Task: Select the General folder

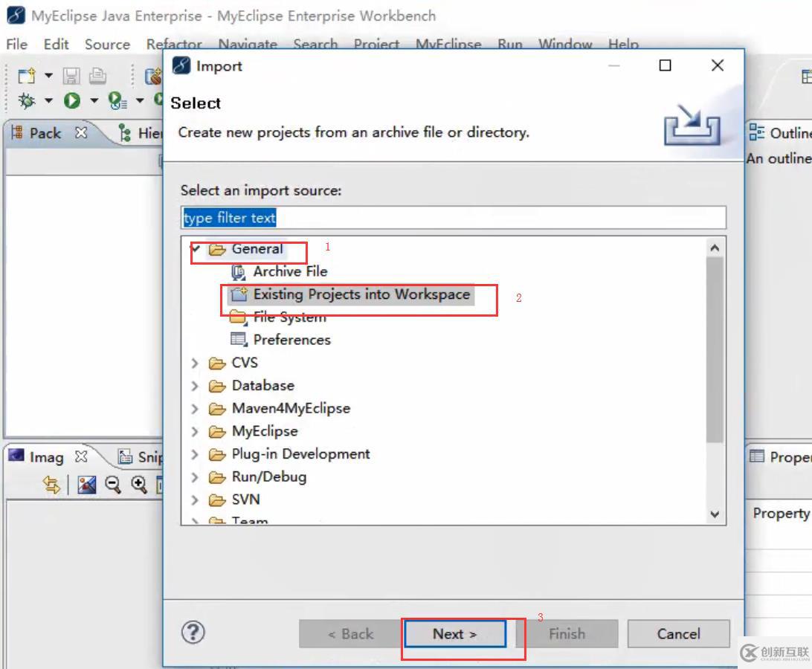Action: [257, 249]
